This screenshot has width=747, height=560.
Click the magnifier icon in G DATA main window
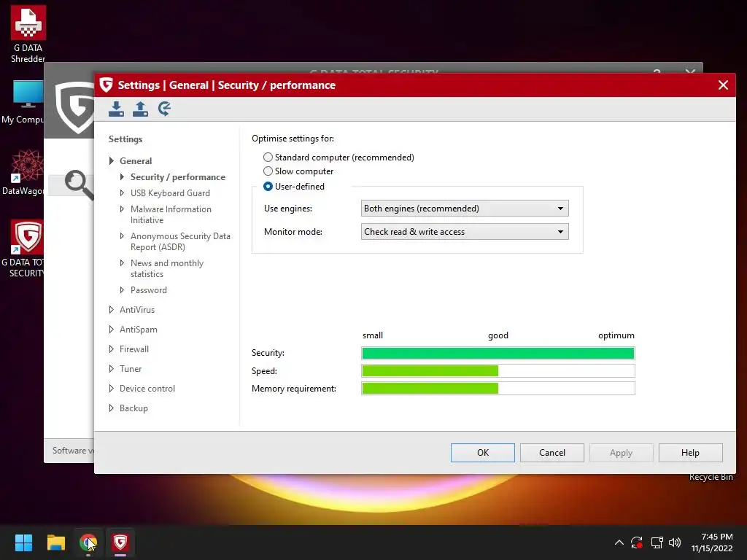pyautogui.click(x=79, y=184)
